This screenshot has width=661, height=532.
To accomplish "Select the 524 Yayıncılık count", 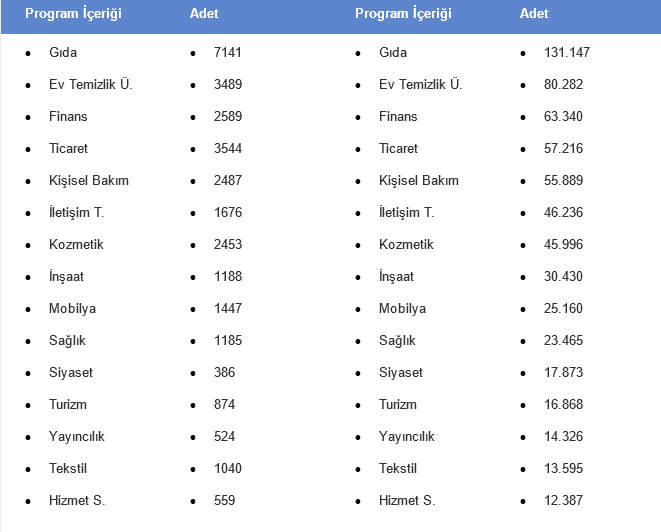I will 225,436.
